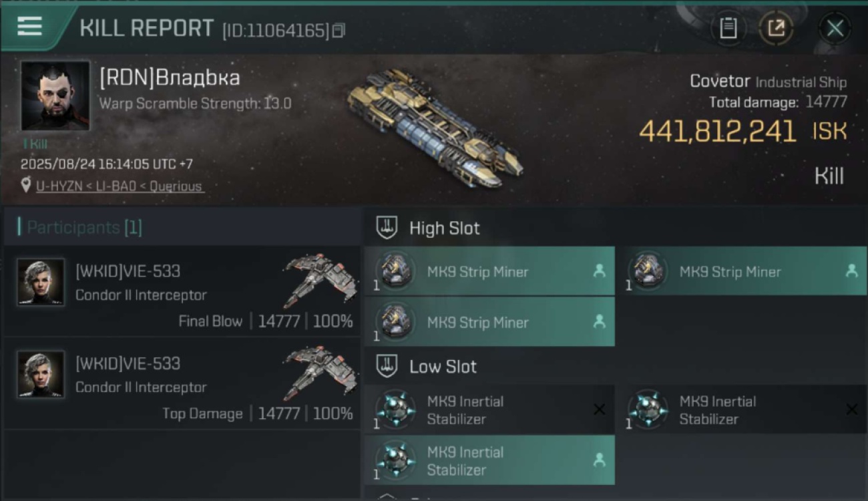Screen dimensions: 868x501
Task: Click the High Slot section icon
Action: coord(387,228)
